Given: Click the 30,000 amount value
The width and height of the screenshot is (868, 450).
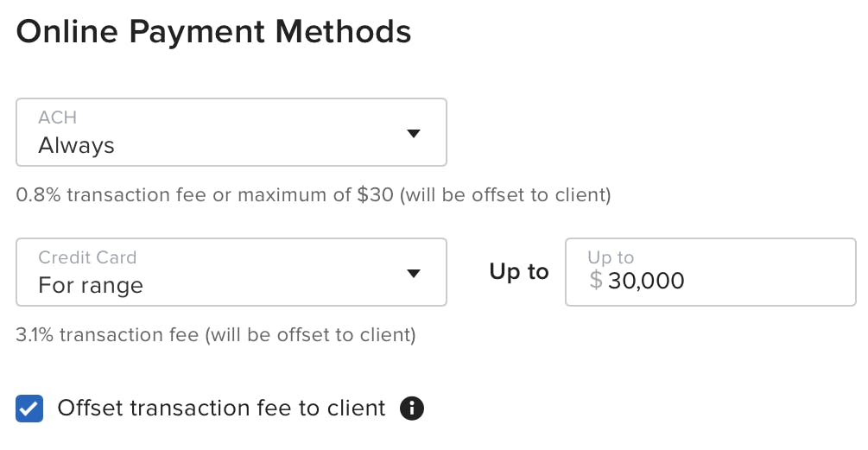Looking at the screenshot, I should pyautogui.click(x=646, y=281).
